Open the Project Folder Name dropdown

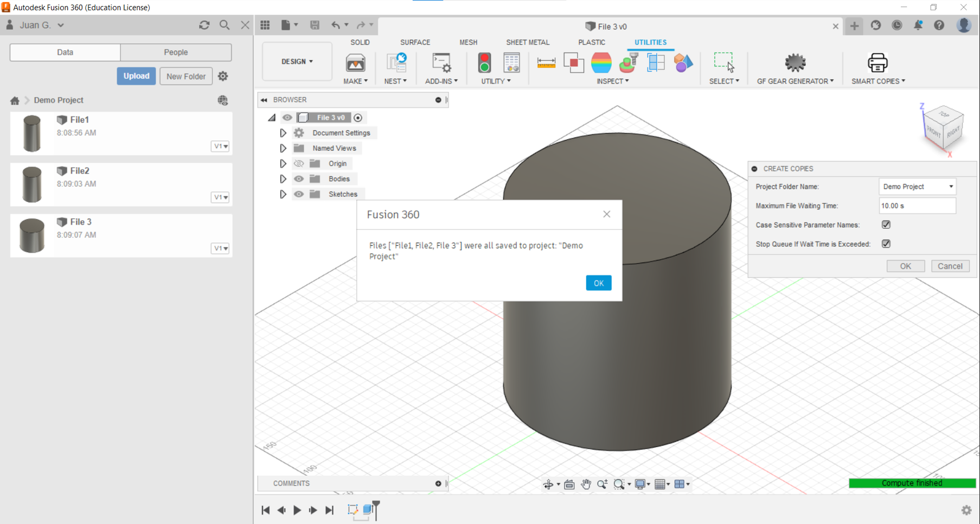click(917, 187)
